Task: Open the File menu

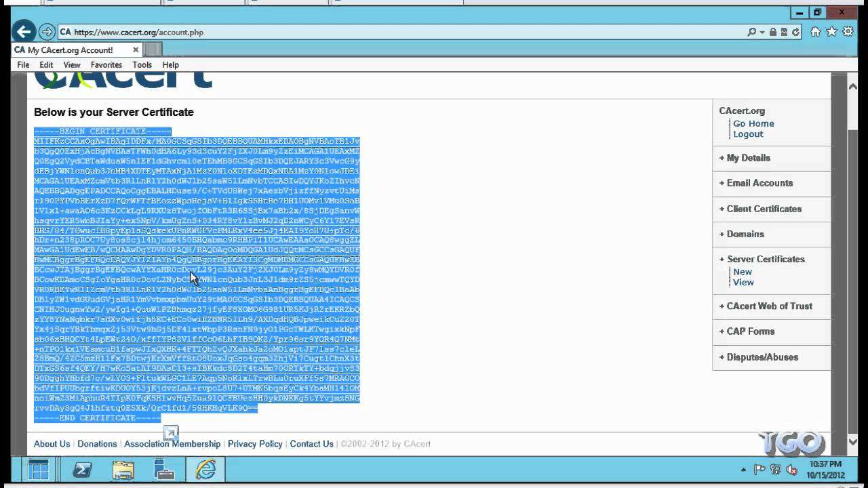Action: point(23,65)
